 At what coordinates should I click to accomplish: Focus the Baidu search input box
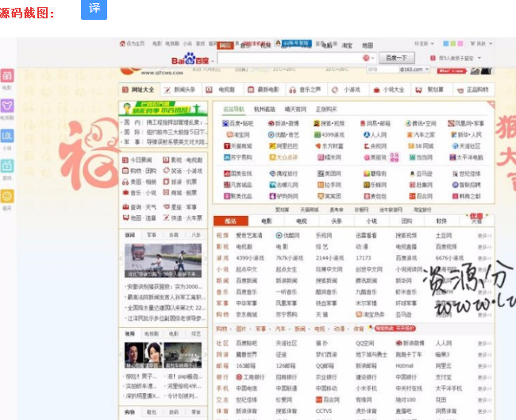click(290, 58)
